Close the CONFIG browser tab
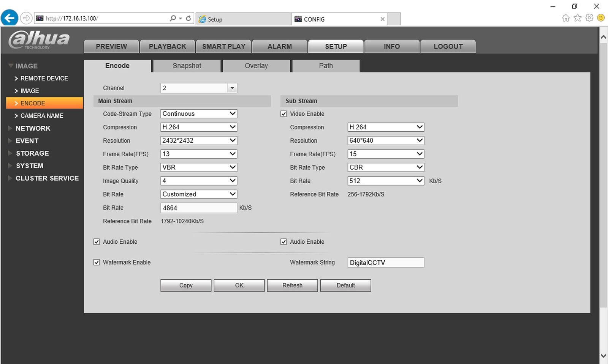The image size is (608, 364). tap(382, 19)
